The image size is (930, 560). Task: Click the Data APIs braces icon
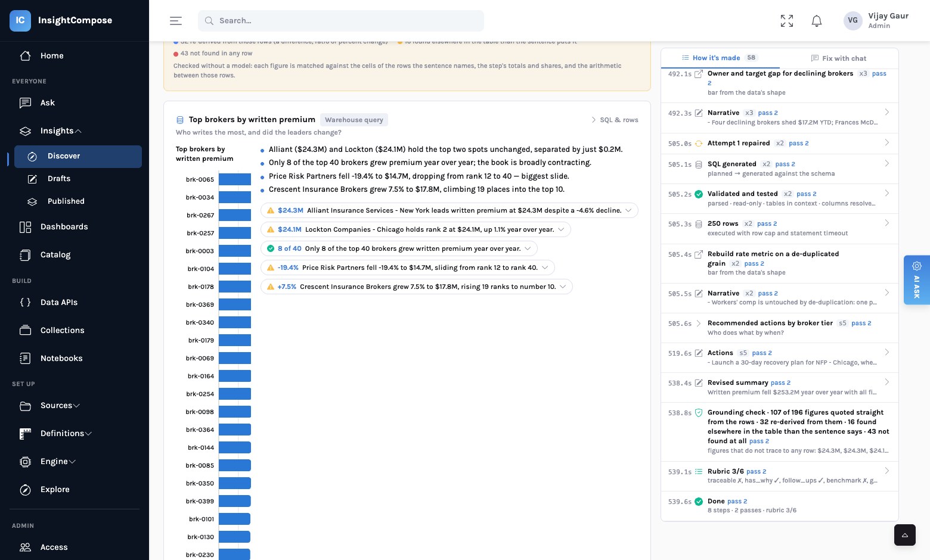click(x=25, y=302)
